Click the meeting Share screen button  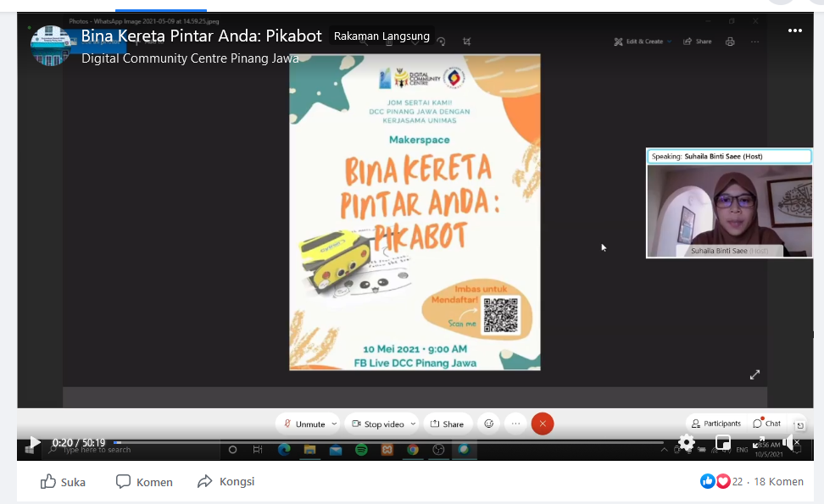point(448,424)
